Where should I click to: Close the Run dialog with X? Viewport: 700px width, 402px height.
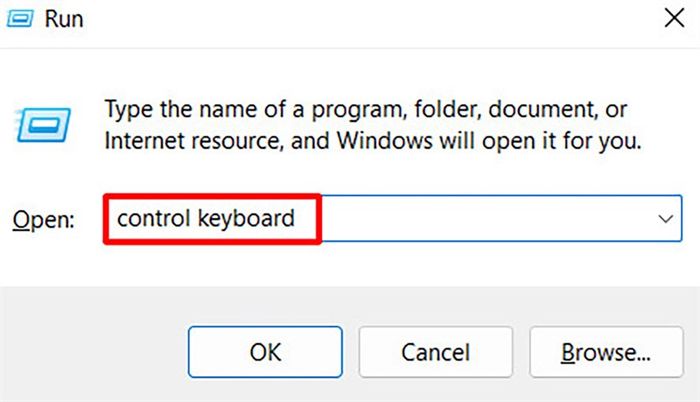pyautogui.click(x=674, y=18)
